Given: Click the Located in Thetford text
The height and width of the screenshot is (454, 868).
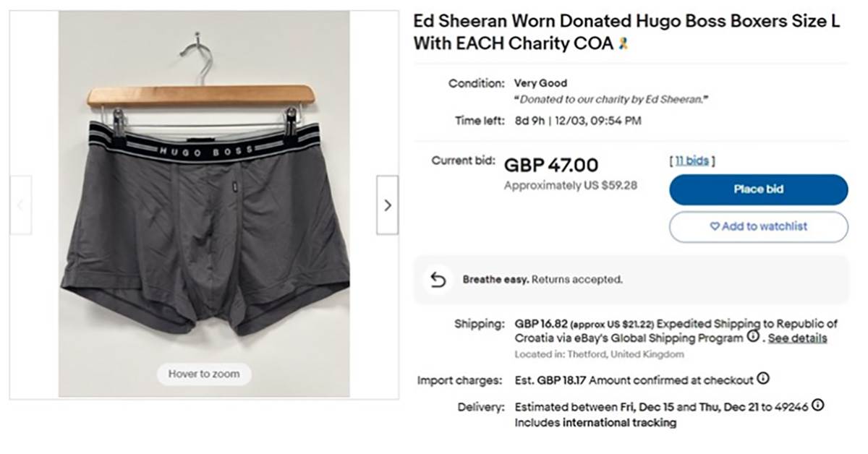Looking at the screenshot, I should click(599, 354).
